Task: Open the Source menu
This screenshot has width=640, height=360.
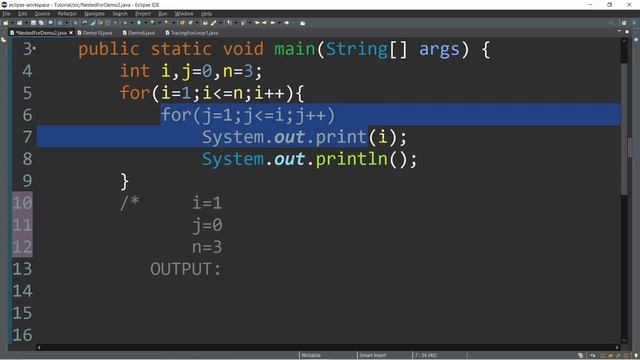Action: coord(42,14)
